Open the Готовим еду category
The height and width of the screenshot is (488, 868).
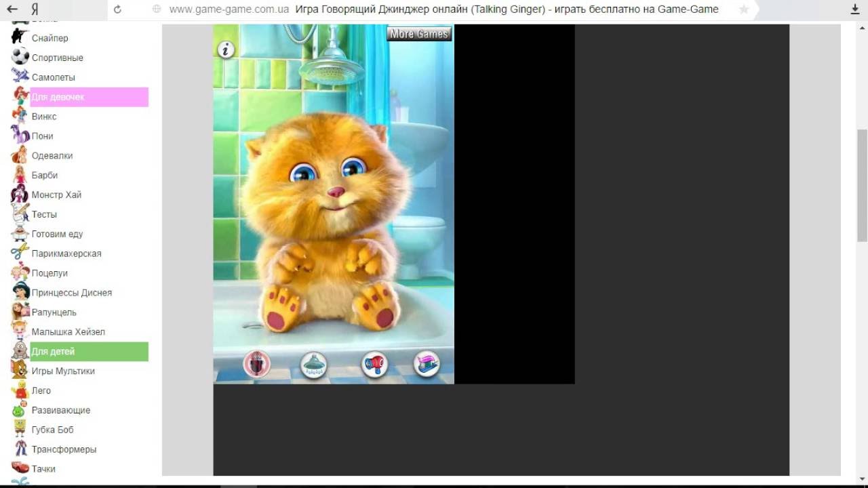pyautogui.click(x=57, y=234)
